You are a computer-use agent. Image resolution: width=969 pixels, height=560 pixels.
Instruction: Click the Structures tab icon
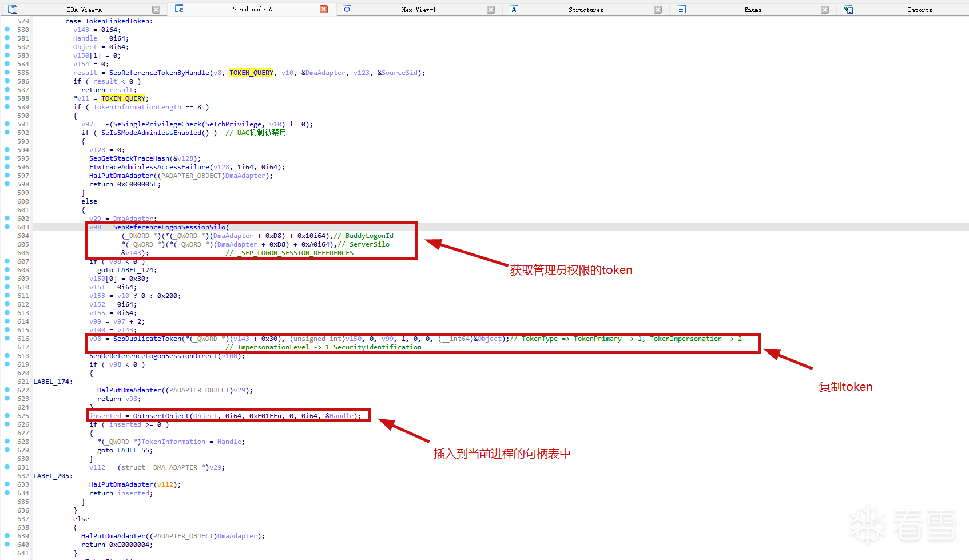(x=514, y=9)
